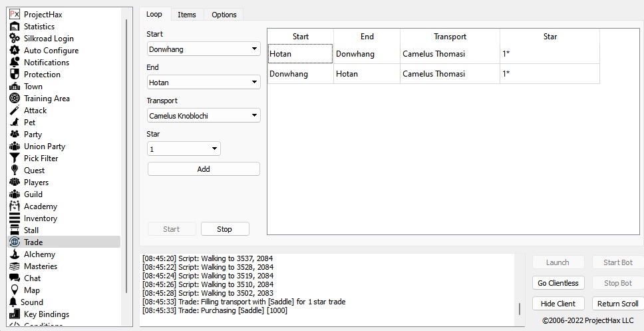Screen dimensions: 644x331
Task: Open the Training Area target icon
Action: tap(15, 99)
